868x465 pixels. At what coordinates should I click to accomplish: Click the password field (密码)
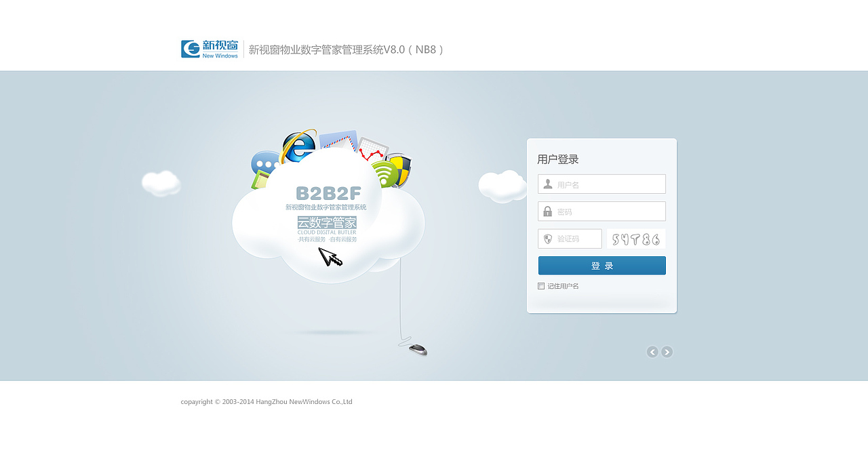click(x=601, y=211)
